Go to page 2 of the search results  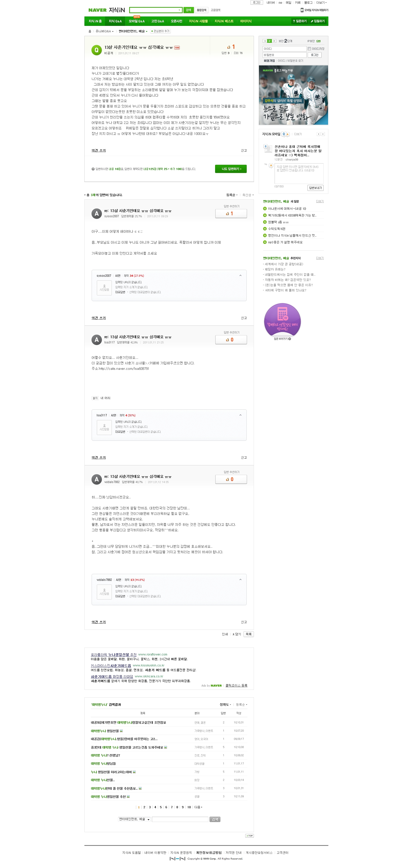[144, 807]
